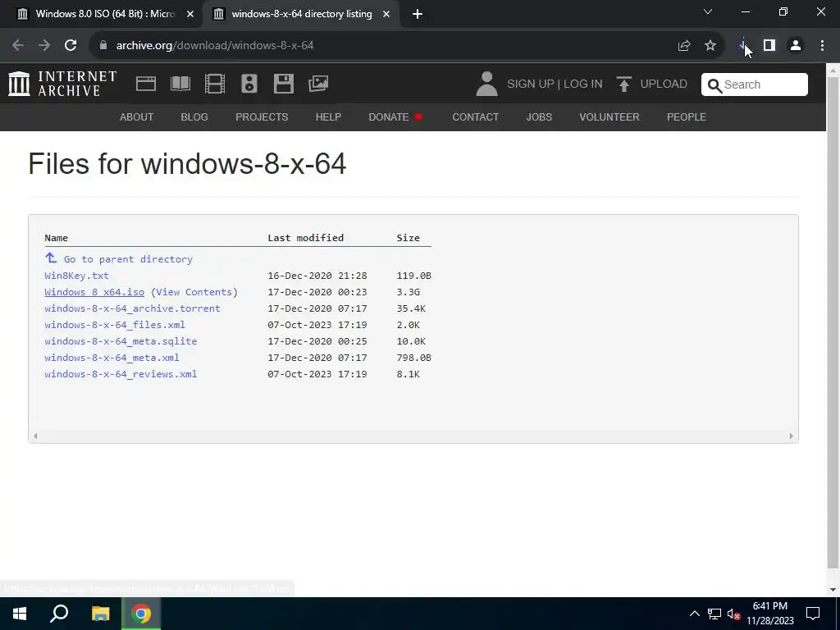Click the user avatar icon

point(486,84)
